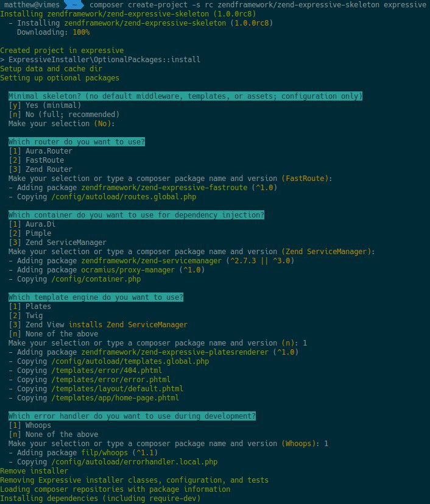This screenshot has width=430, height=504.
Task: Click the '[3] Zend ServiceManager' option
Action: [57, 243]
